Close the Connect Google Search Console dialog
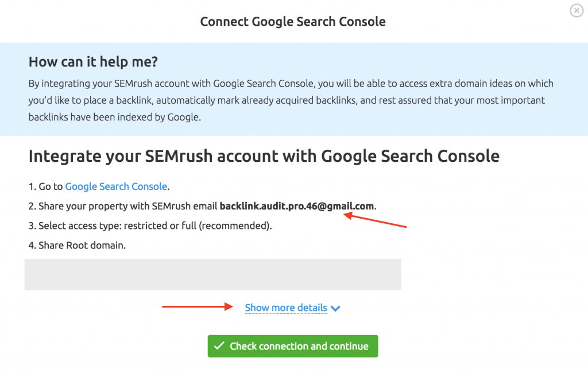Image resolution: width=588 pixels, height=377 pixels. pyautogui.click(x=576, y=11)
